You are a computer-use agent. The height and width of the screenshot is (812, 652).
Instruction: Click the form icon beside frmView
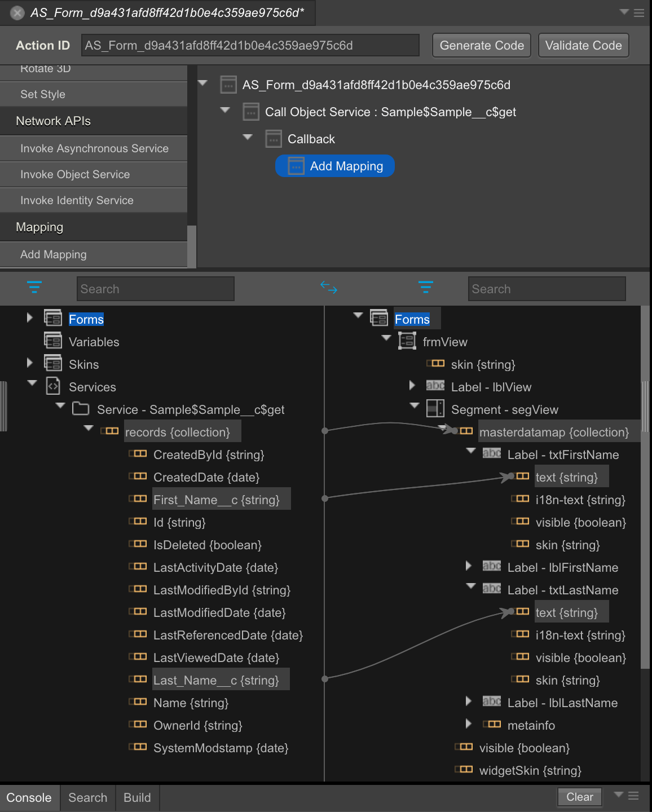[407, 341]
